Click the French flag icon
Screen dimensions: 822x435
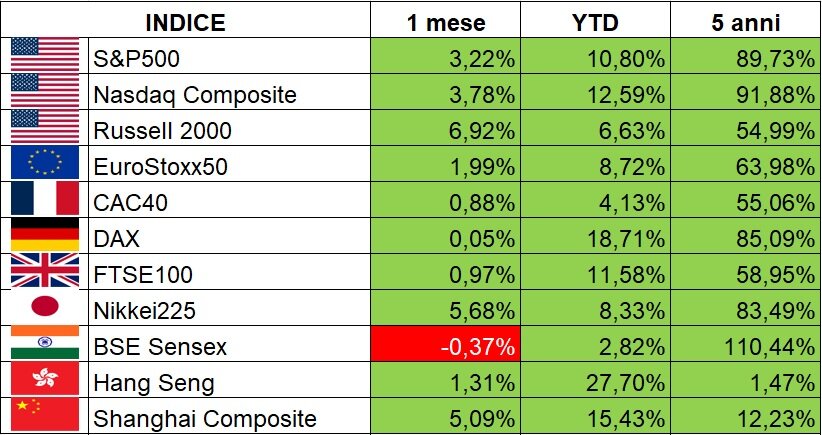(x=44, y=202)
